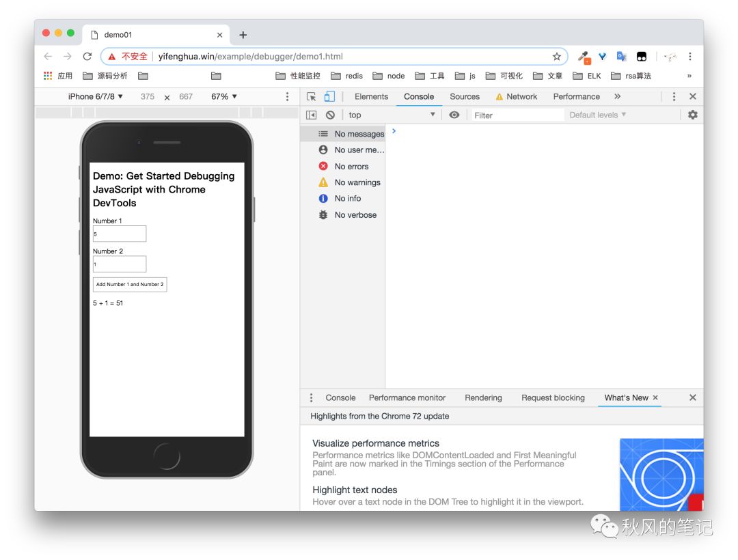Close the demo01 tab

(220, 35)
